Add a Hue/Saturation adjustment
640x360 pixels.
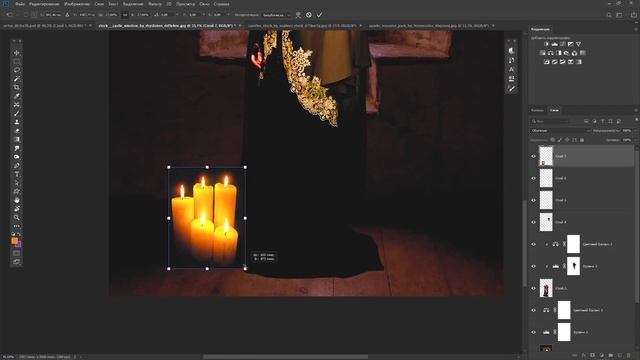coord(542,53)
